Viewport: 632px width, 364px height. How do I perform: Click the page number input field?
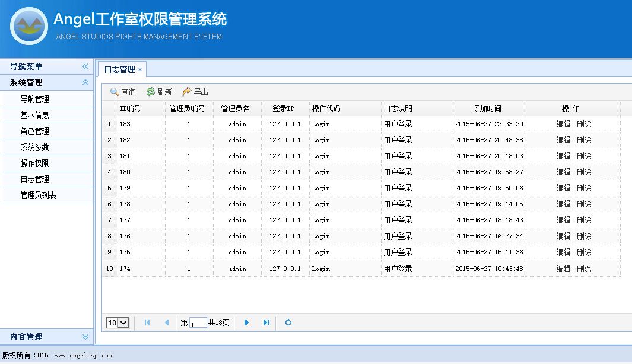[198, 323]
